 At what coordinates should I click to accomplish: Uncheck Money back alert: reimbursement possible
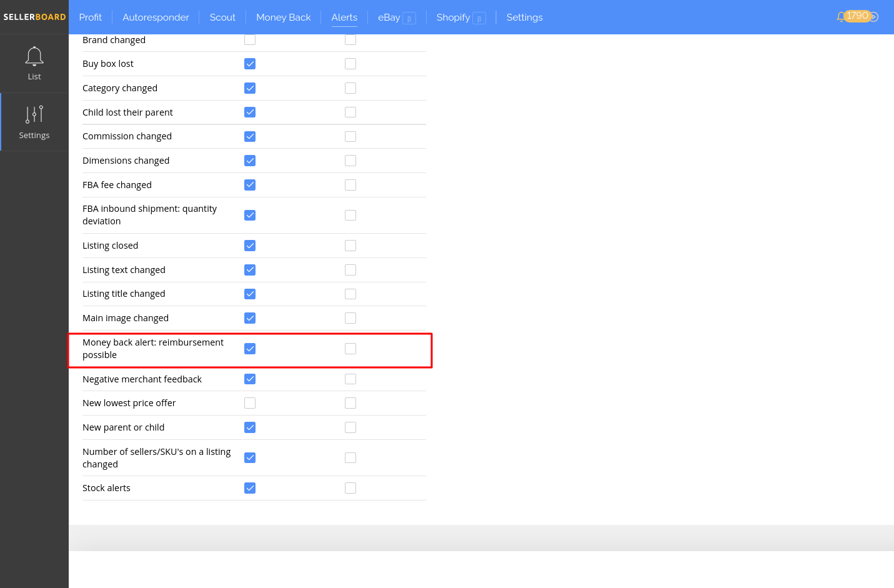click(250, 348)
